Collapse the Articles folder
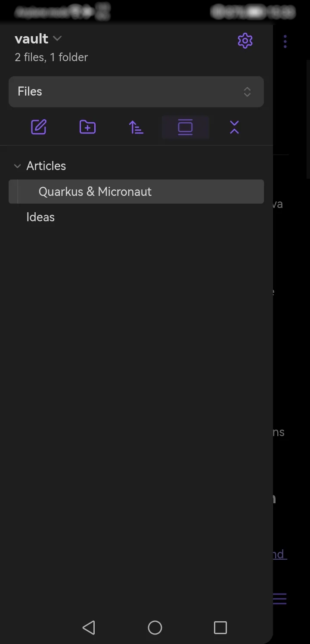Viewport: 310px width, 644px height. coord(17,166)
